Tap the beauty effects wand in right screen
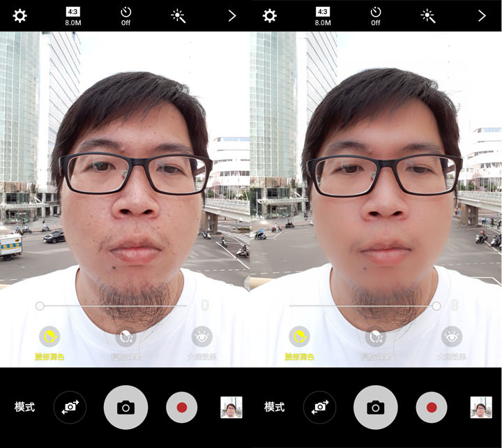 tap(428, 15)
